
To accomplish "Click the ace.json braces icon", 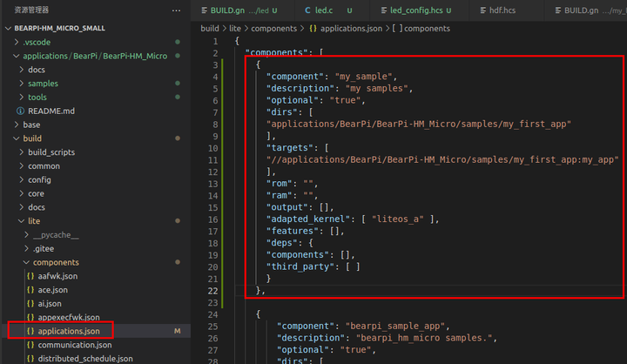I will click(30, 290).
